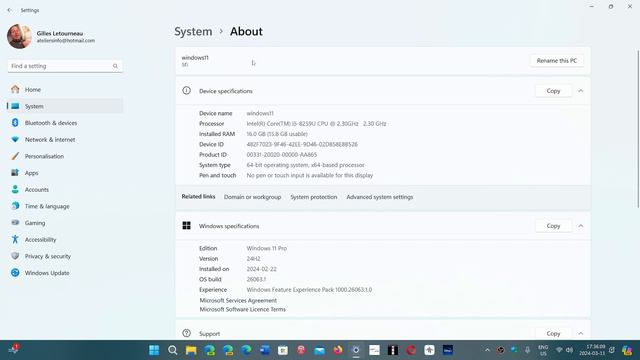Image resolution: width=640 pixels, height=360 pixels.
Task: Open Privacy & security settings
Action: [x=64, y=256]
